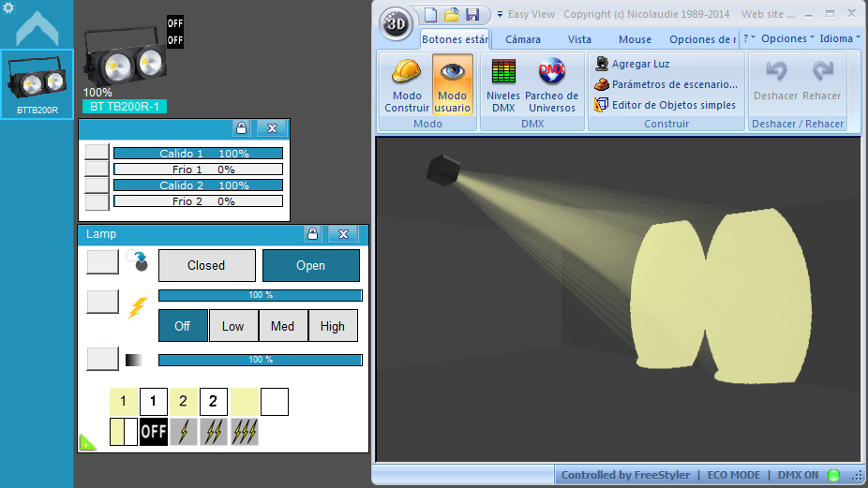Click the dimmer gradient icon
The image size is (868, 488).
(133, 361)
